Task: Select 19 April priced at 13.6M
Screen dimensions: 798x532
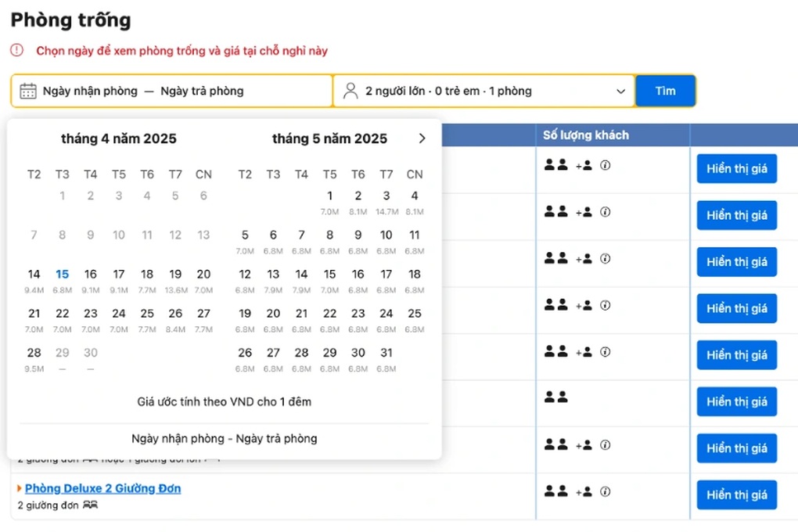Action: coord(175,275)
